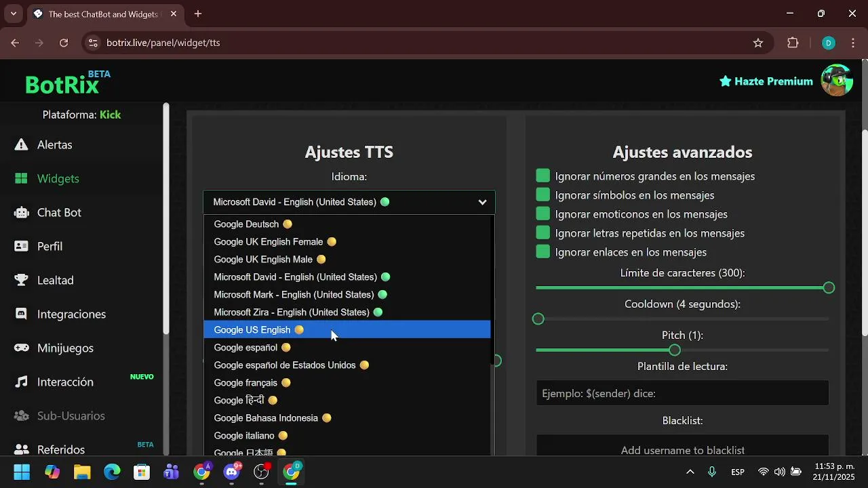Reload the page
This screenshot has height=488, width=868.
tap(64, 43)
